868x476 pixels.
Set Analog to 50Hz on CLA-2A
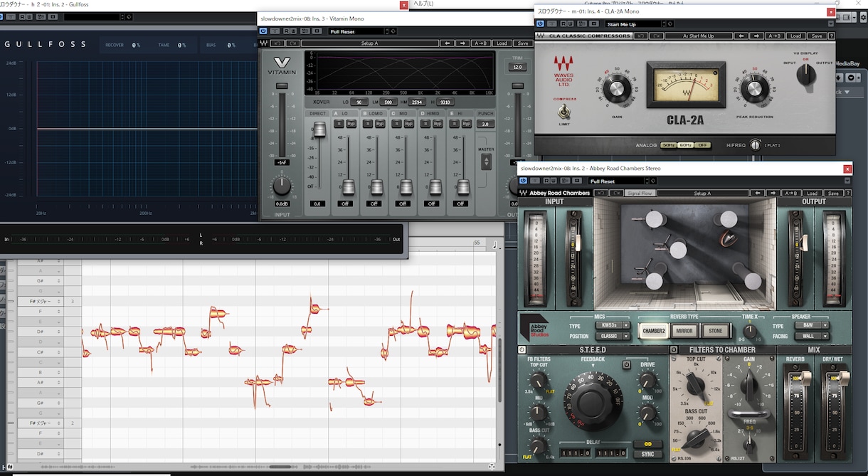point(669,145)
